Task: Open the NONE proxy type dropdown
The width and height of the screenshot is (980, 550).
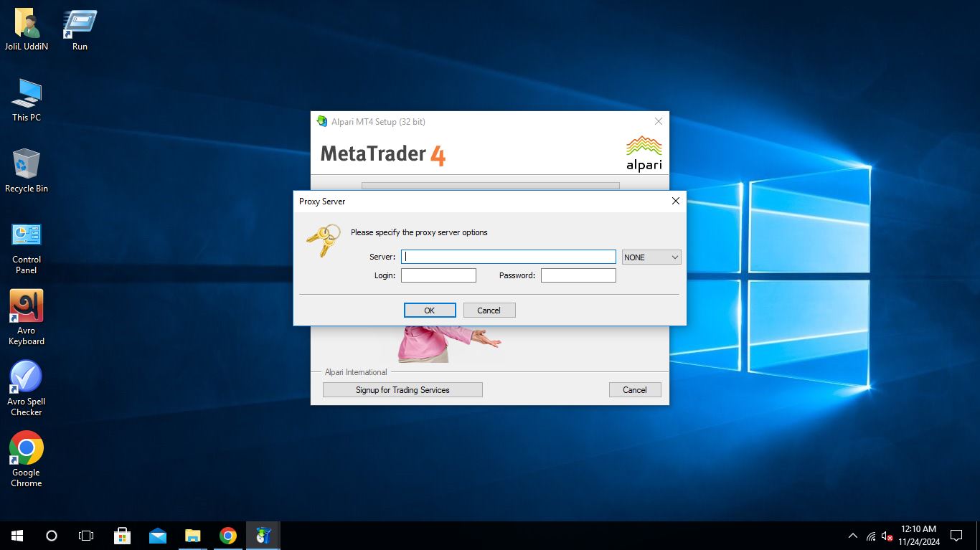Action: click(651, 257)
